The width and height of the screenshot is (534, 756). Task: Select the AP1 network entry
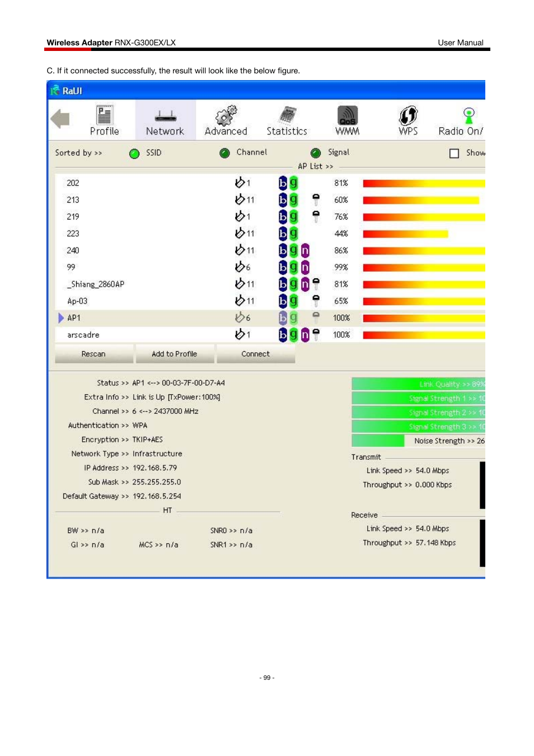pyautogui.click(x=270, y=318)
